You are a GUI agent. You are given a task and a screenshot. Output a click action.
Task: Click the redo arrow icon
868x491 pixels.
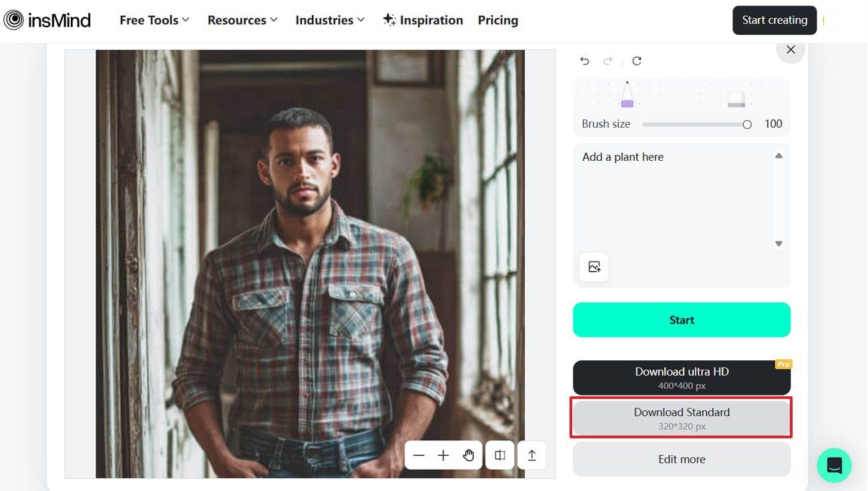click(x=608, y=61)
